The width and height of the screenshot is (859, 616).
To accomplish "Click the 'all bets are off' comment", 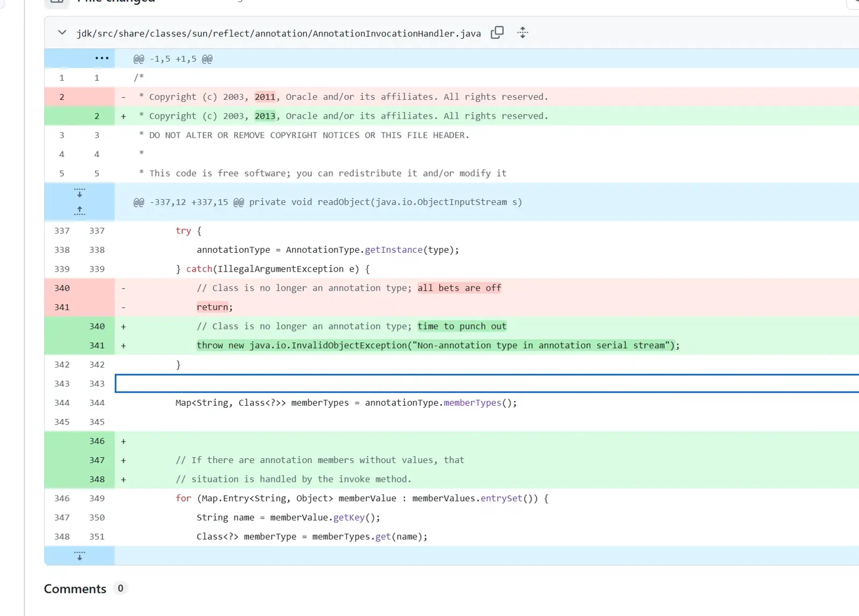I will 460,288.
